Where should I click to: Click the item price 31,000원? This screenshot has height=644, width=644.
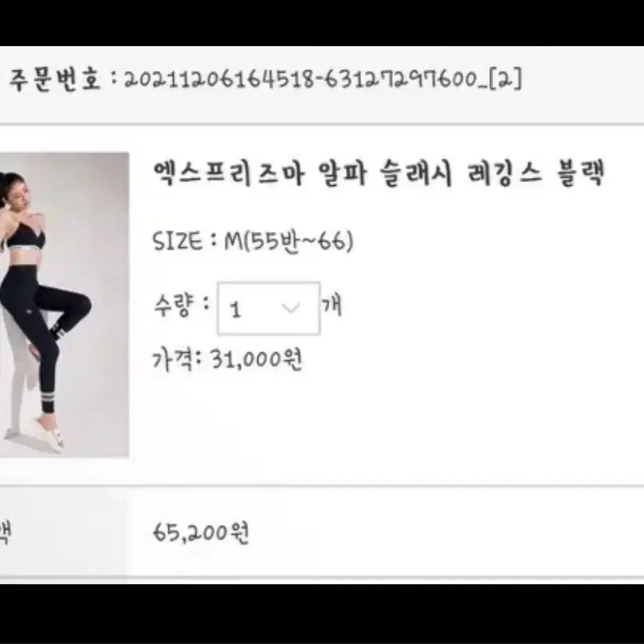coord(257,358)
